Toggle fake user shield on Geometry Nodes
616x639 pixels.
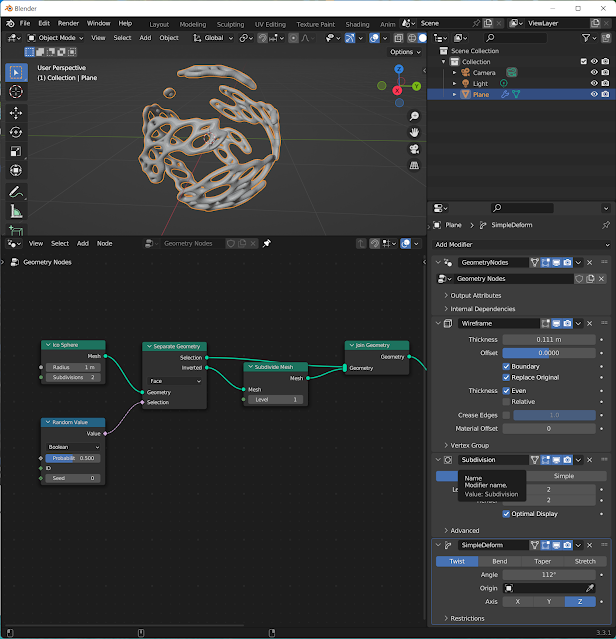coord(579,279)
